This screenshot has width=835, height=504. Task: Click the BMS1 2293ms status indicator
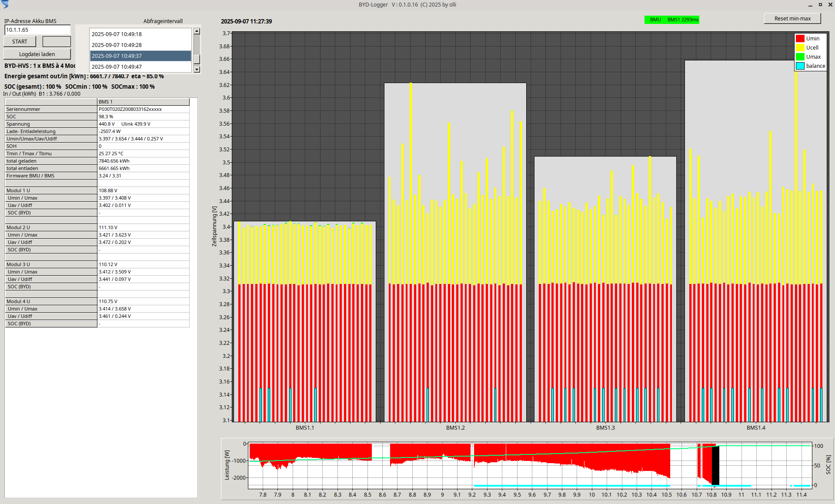click(682, 20)
